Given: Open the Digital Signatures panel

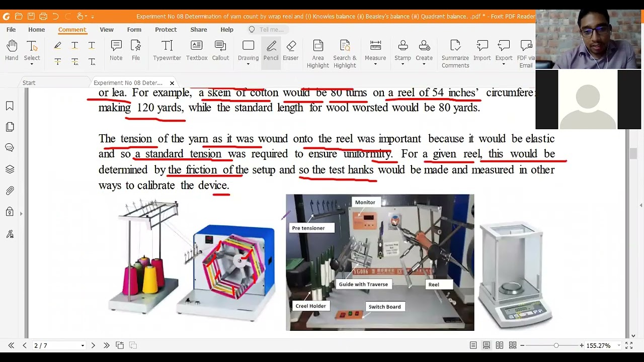Looking at the screenshot, I should [10, 234].
